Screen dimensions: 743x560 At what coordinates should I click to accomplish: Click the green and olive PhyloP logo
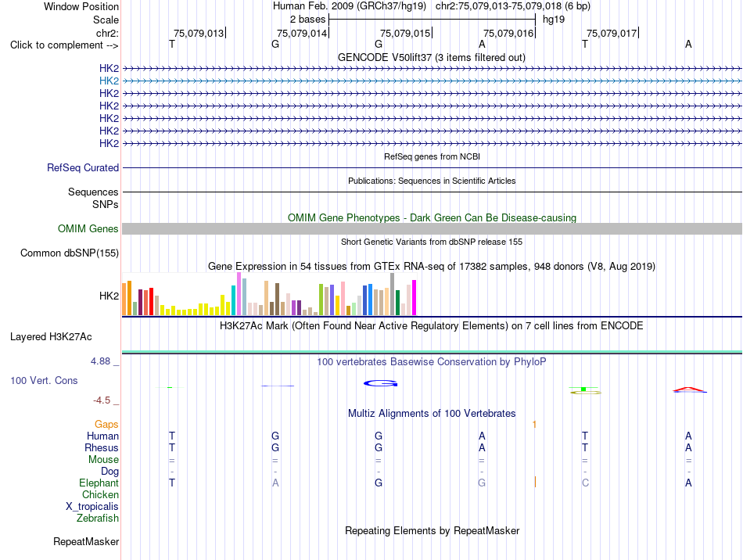click(585, 390)
